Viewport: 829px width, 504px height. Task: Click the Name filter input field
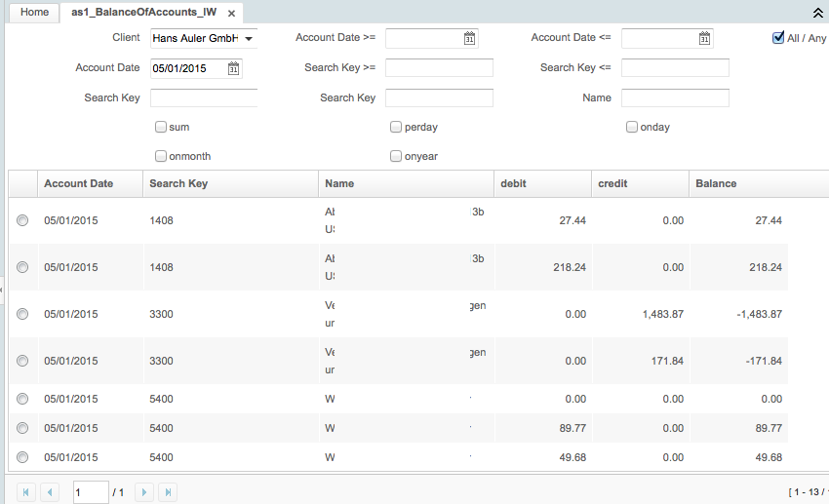tap(675, 97)
